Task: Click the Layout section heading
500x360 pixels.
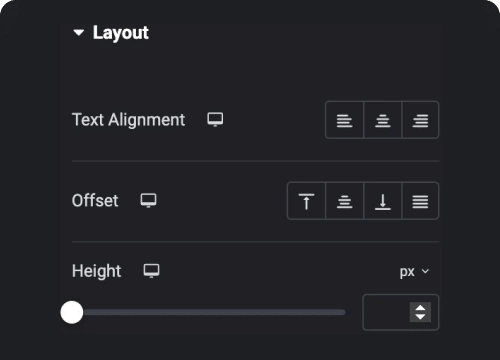Action: (121, 33)
